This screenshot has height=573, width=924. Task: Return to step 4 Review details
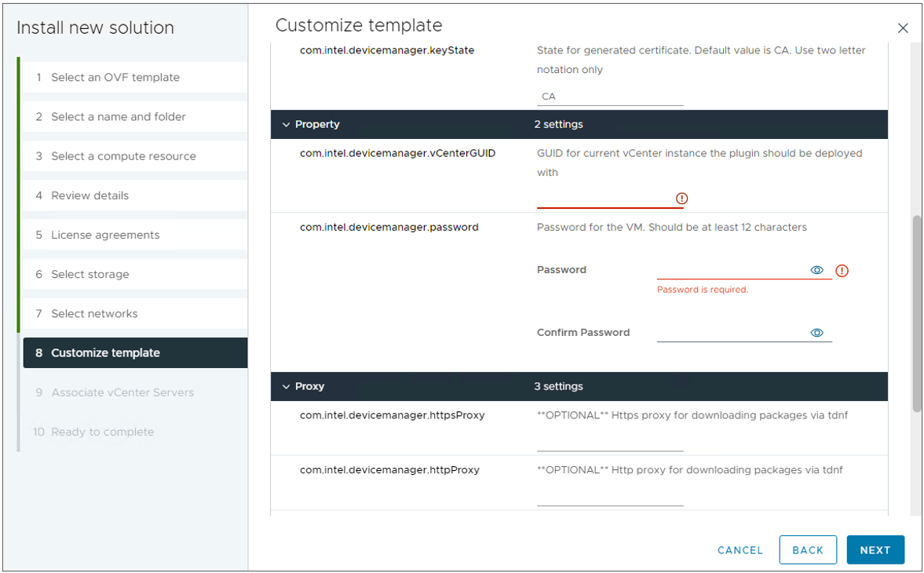coord(89,195)
